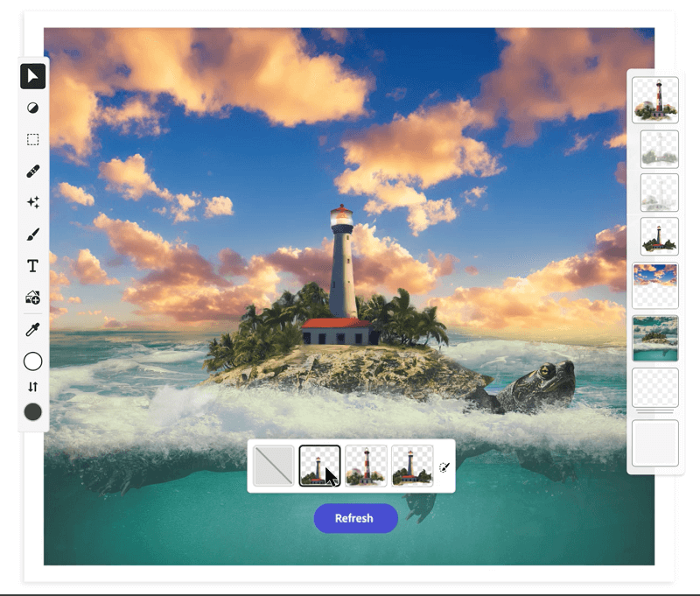This screenshot has height=596, width=700.
Task: Swap foreground and background colors
Action: tap(32, 387)
